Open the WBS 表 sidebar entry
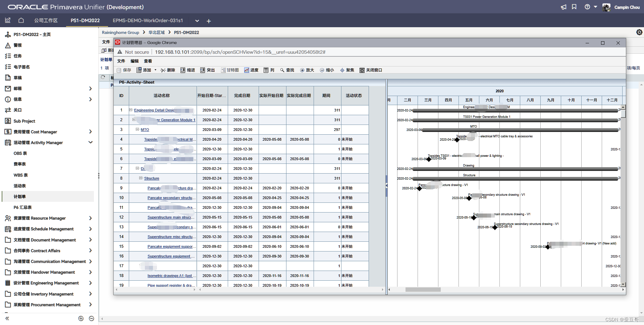 21,175
